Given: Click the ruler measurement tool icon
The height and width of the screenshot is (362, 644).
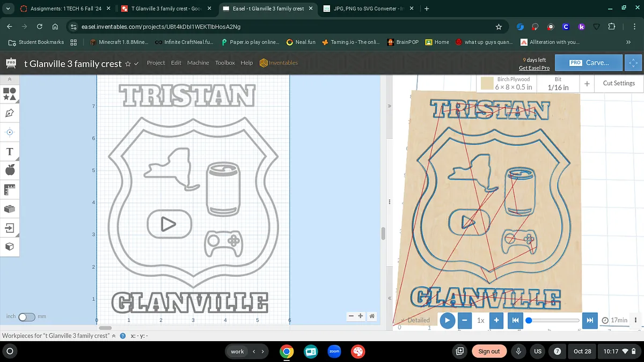Looking at the screenshot, I should (9, 189).
